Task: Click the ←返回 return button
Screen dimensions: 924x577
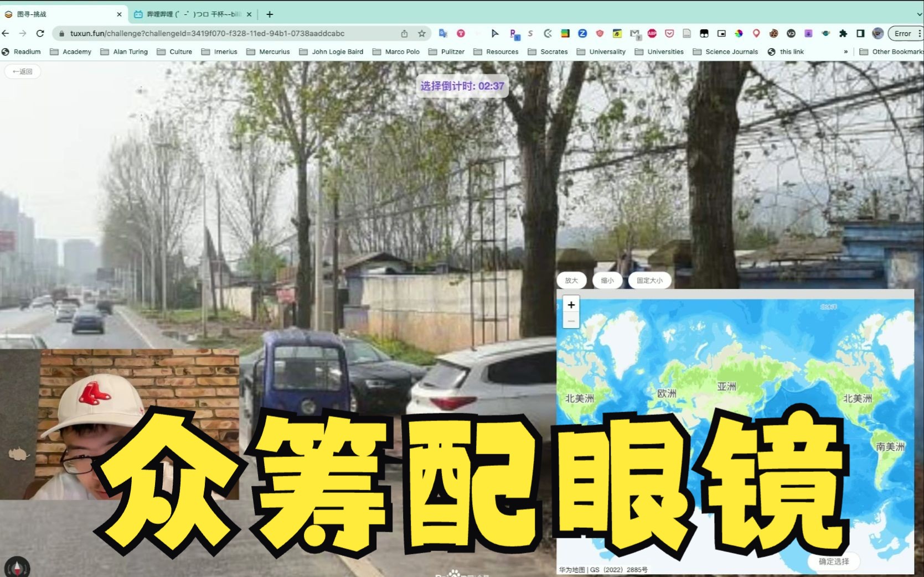Action: (22, 71)
